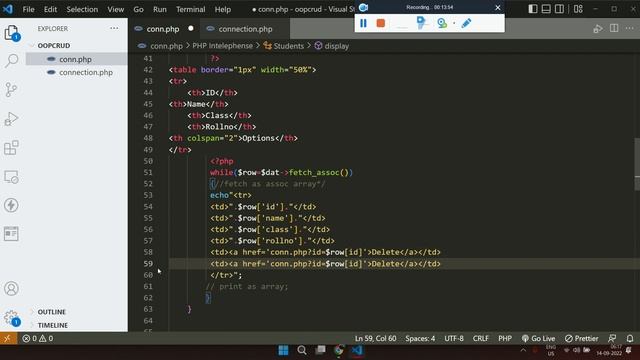Change indentation via Spaces: 4
This screenshot has height=360, width=640.
coord(420,338)
